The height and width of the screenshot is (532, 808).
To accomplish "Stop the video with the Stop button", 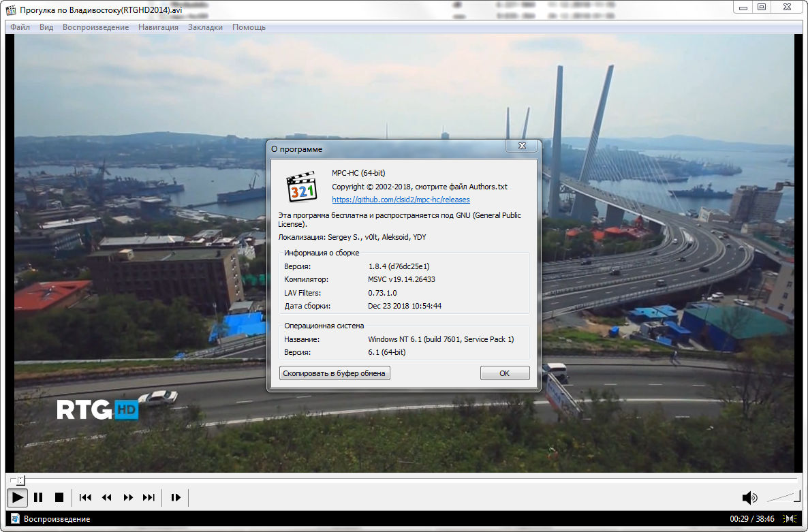I will coord(59,498).
